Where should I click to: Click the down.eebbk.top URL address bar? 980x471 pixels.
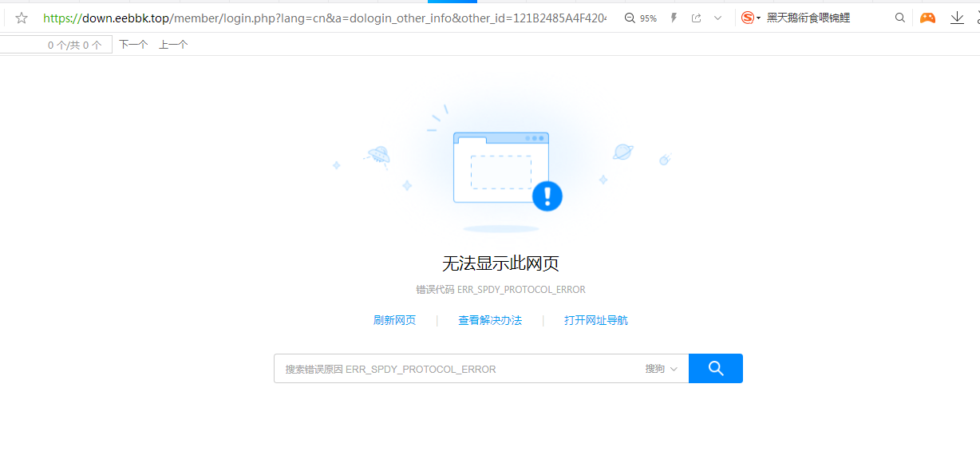click(x=326, y=18)
